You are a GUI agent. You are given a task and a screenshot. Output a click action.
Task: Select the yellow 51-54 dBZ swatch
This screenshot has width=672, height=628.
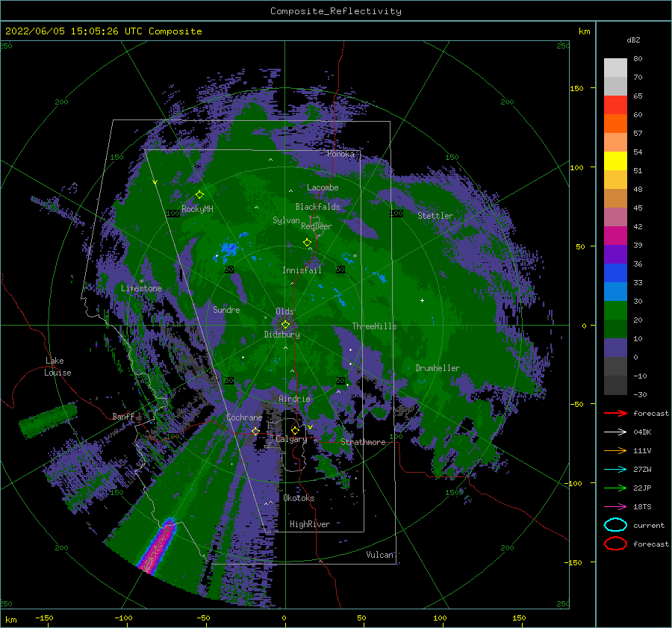[615, 161]
